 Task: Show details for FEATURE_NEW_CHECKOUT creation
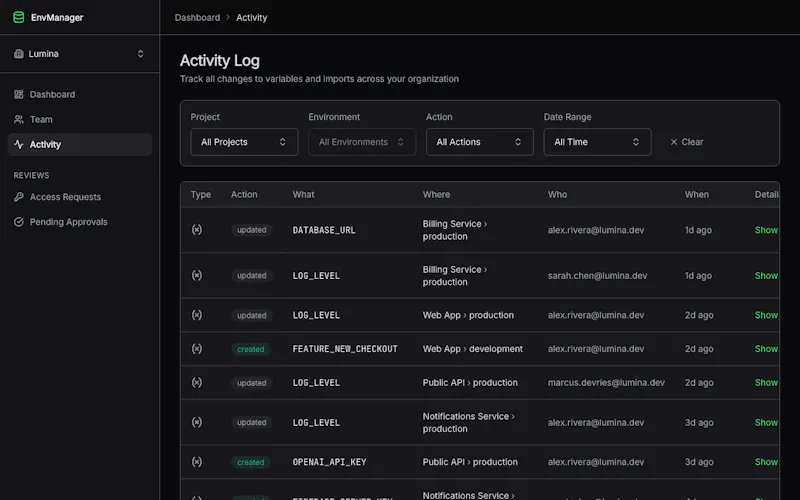click(766, 349)
